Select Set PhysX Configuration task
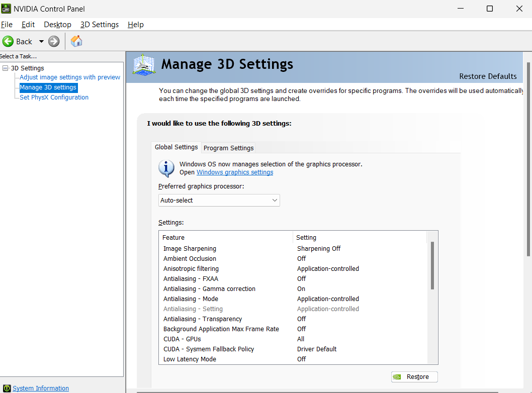The height and width of the screenshot is (393, 532). (54, 97)
